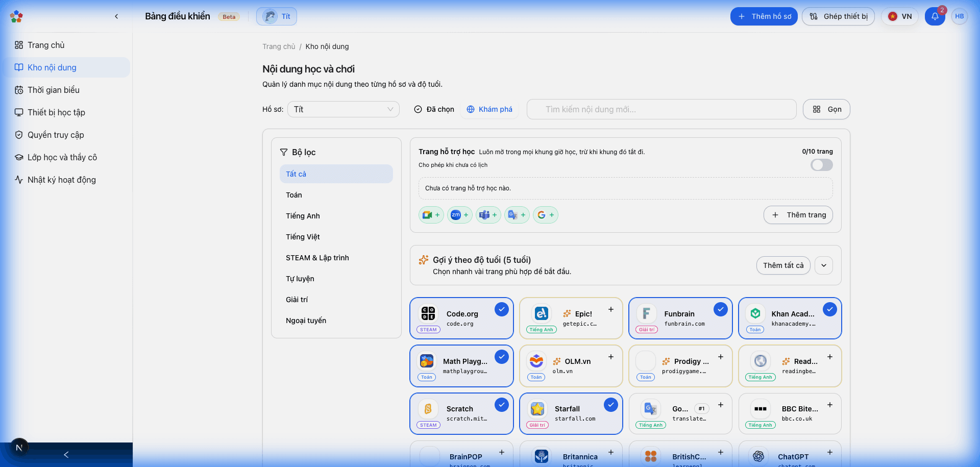The image size is (980, 467).
Task: Toggle allow when no schedule switch
Action: 821,165
